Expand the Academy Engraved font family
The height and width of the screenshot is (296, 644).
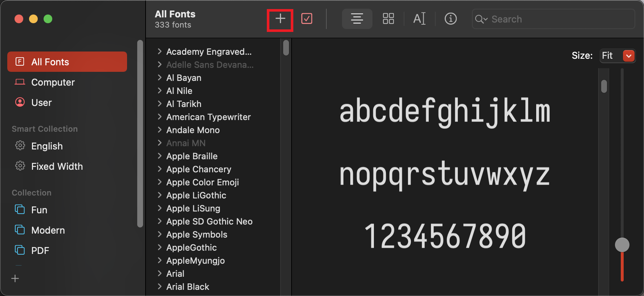tap(159, 52)
